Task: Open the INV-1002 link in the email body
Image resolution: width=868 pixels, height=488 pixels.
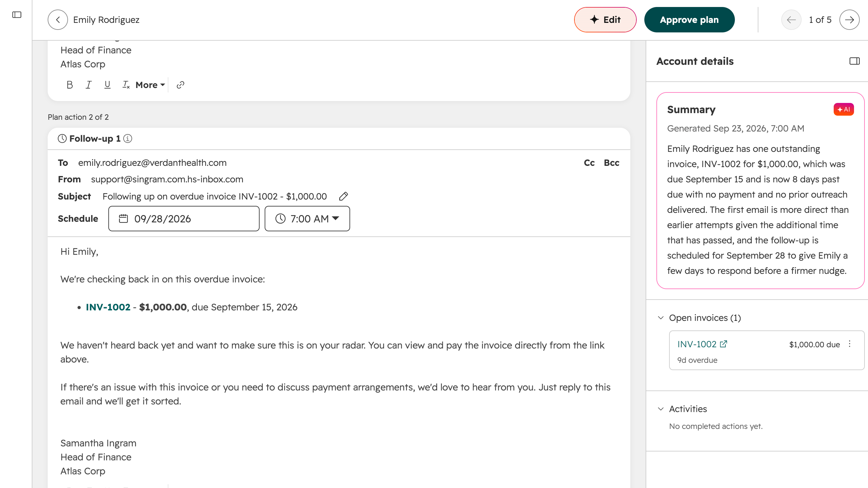Action: tap(108, 307)
